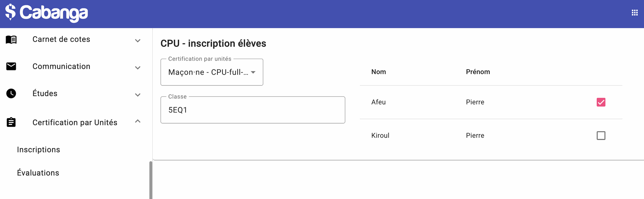Click the Études clock icon

click(11, 93)
